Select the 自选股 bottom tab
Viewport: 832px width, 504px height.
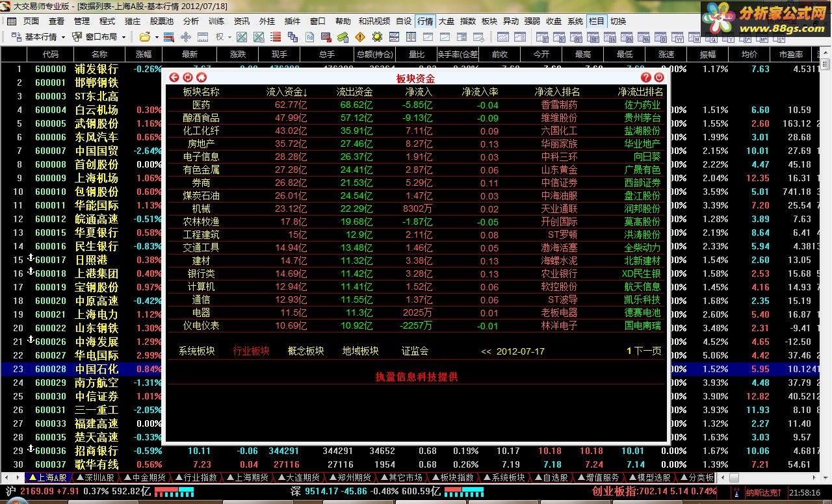[551, 477]
